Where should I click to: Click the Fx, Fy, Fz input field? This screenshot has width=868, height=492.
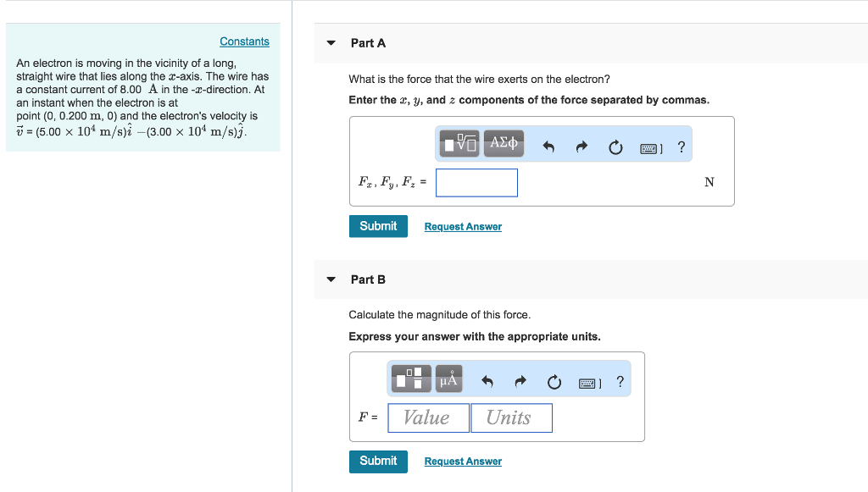(476, 182)
